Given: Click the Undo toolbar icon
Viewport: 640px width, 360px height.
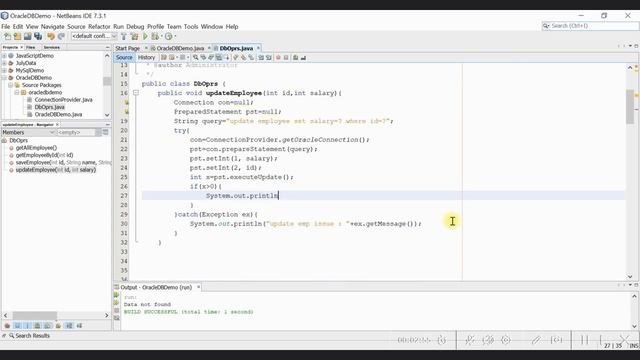Looking at the screenshot, I should coord(51,36).
